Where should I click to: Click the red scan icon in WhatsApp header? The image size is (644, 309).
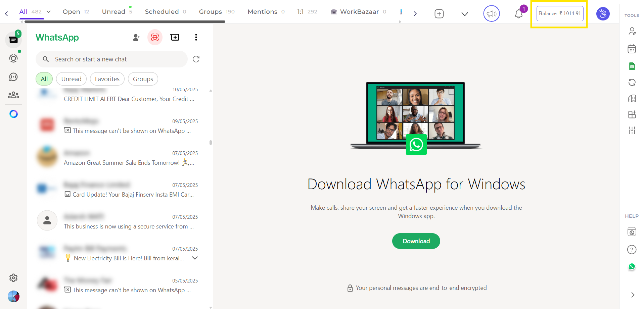click(x=155, y=37)
